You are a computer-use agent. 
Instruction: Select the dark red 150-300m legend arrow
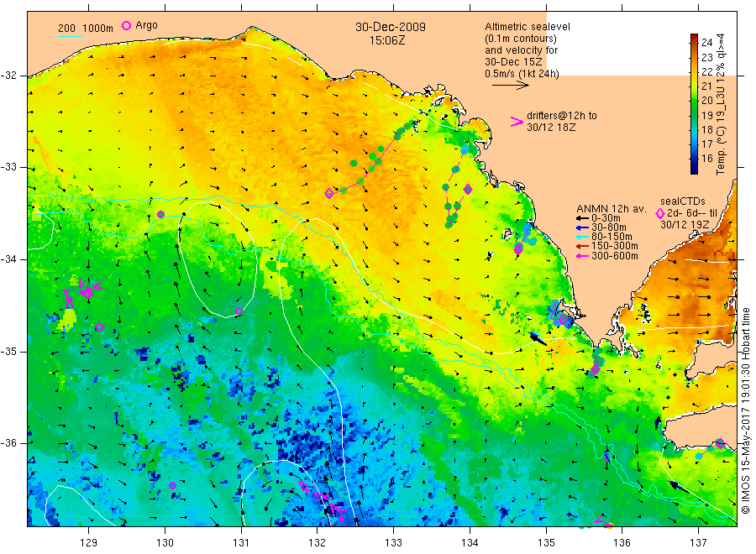pyautogui.click(x=582, y=246)
